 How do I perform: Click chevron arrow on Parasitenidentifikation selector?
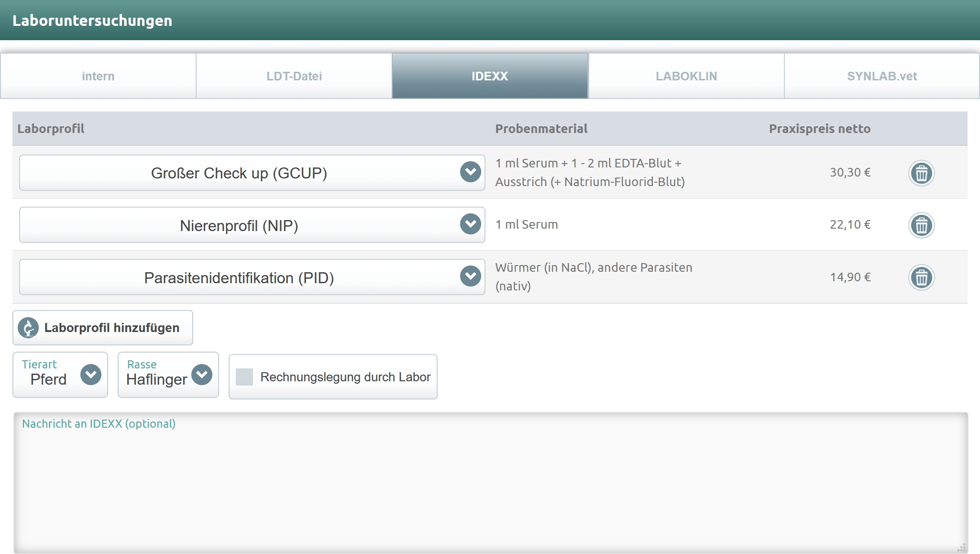pyautogui.click(x=470, y=276)
